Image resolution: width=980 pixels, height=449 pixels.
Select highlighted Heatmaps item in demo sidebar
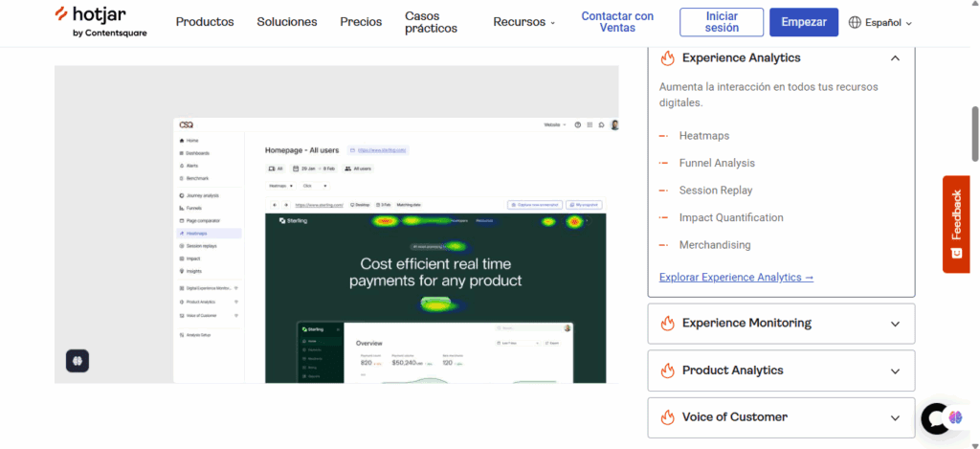pyautogui.click(x=210, y=234)
